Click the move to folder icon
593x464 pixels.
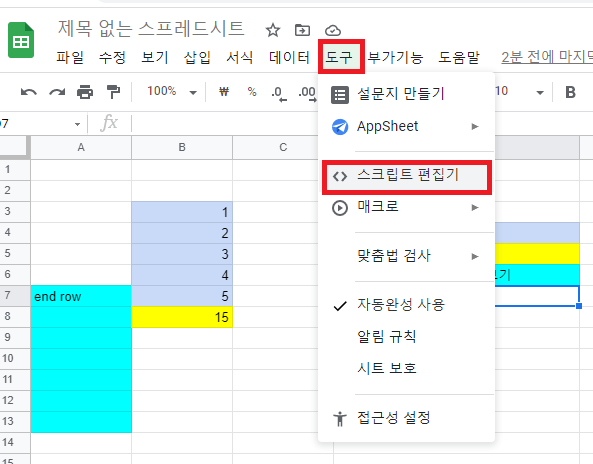(x=302, y=30)
